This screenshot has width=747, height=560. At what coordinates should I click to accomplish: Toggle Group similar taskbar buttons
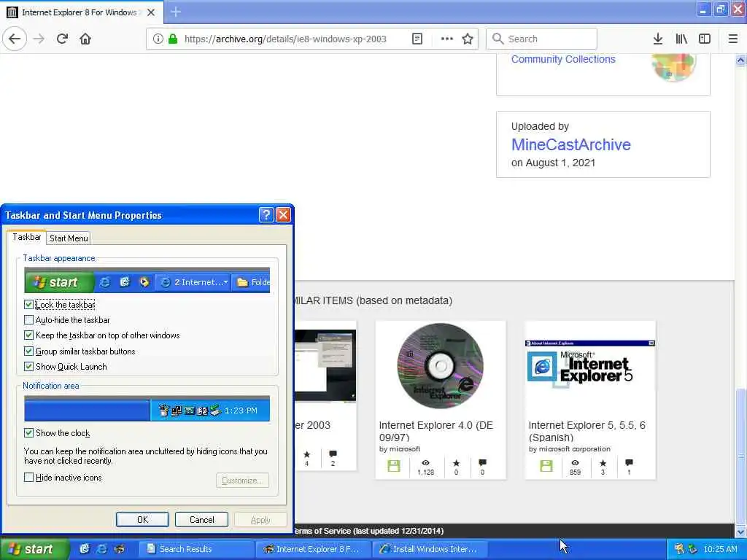[28, 351]
